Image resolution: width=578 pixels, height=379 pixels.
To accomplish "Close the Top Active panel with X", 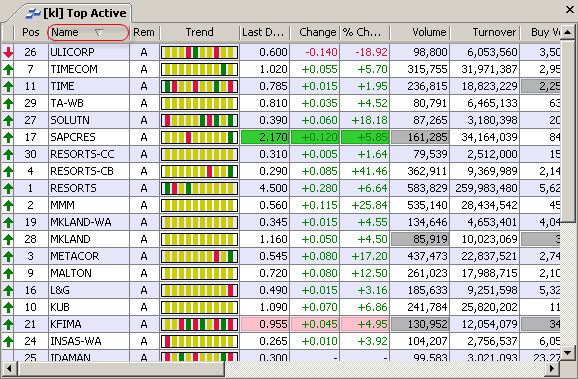I will coord(570,10).
